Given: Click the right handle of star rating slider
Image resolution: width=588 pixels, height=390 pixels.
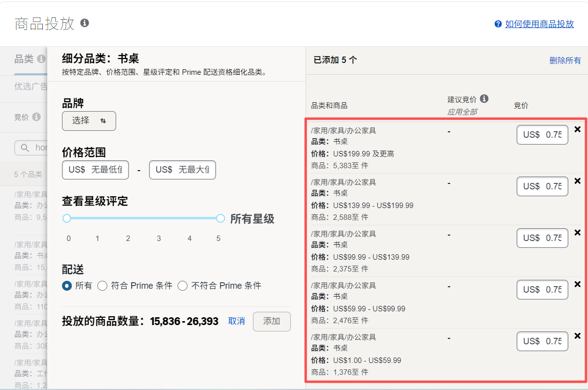Looking at the screenshot, I should point(220,218).
